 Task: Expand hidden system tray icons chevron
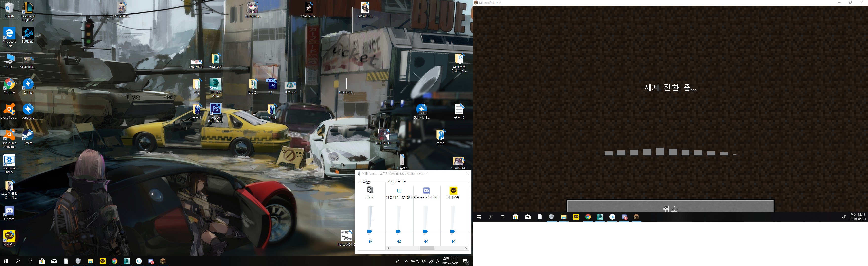[x=406, y=261]
